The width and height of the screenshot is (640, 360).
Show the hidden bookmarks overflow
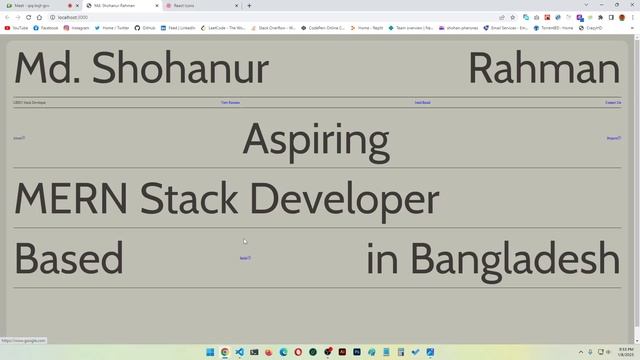pos(632,28)
